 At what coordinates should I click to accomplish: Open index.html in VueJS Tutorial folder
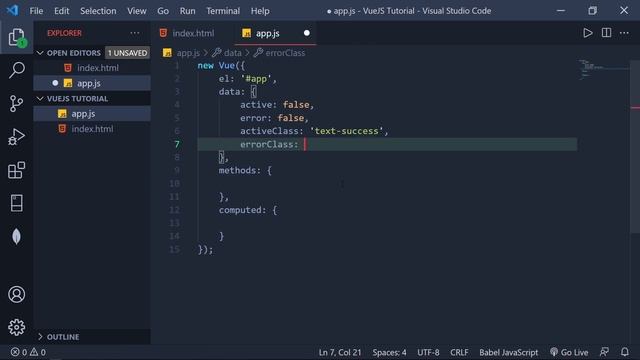[x=92, y=129]
